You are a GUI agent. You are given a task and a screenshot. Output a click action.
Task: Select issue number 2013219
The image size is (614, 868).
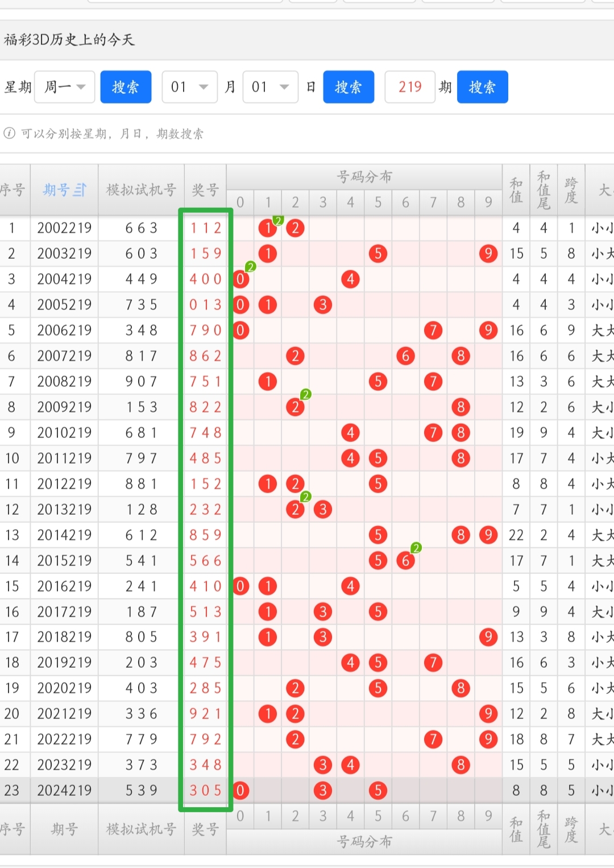64,510
